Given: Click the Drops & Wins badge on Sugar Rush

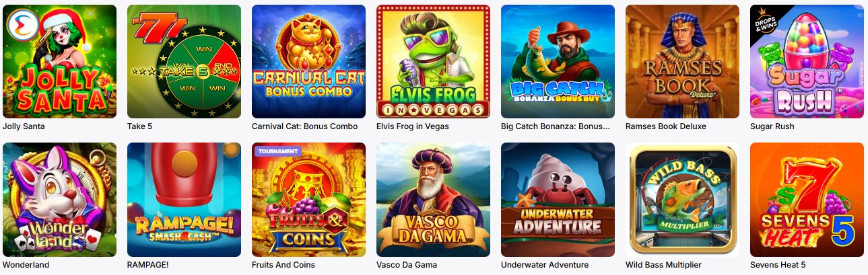Looking at the screenshot, I should click(x=764, y=20).
